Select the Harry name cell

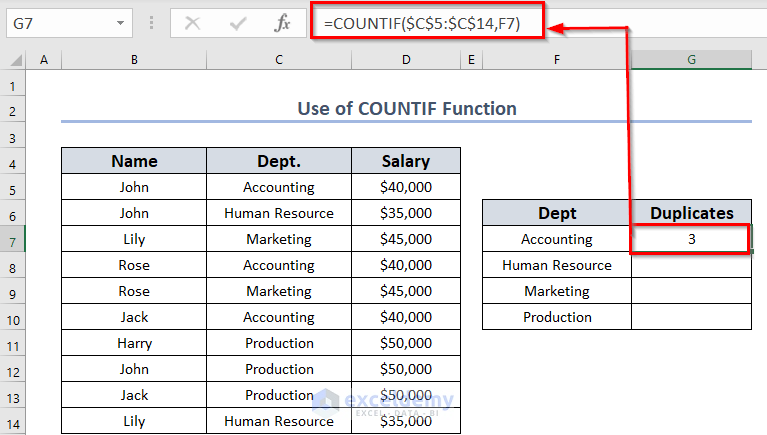click(134, 343)
